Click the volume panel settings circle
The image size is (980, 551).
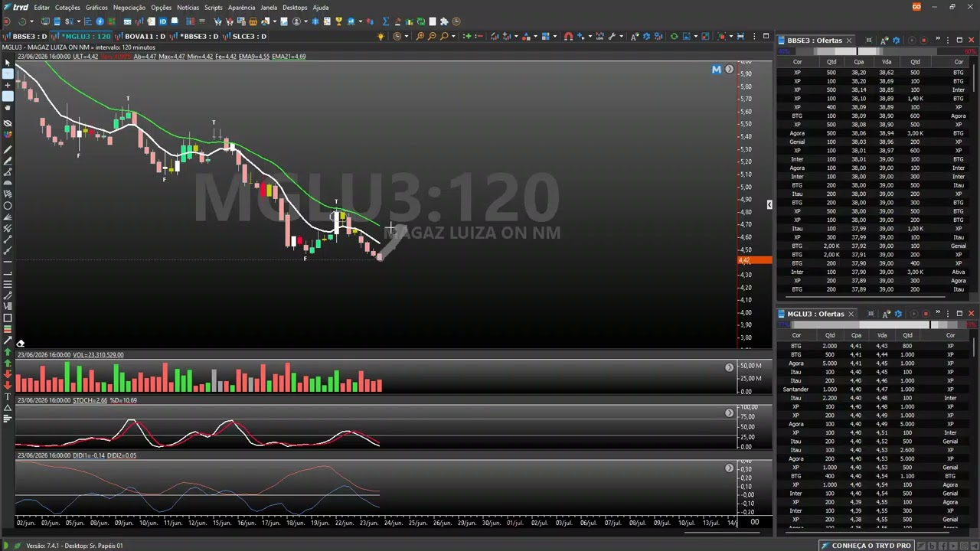(729, 368)
